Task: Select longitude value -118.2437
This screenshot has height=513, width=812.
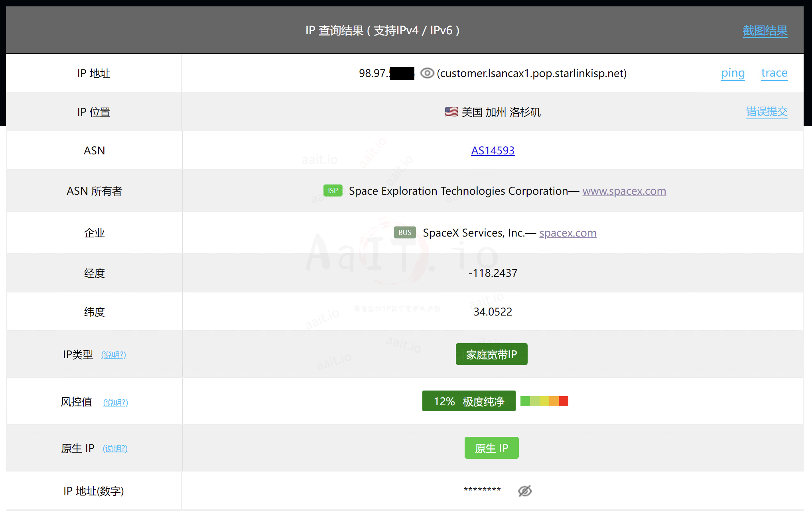Action: coord(493,273)
